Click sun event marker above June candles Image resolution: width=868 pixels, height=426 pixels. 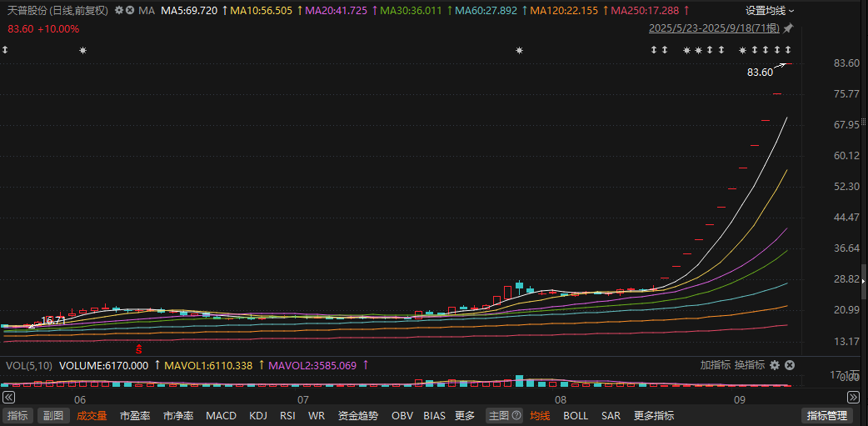82,51
